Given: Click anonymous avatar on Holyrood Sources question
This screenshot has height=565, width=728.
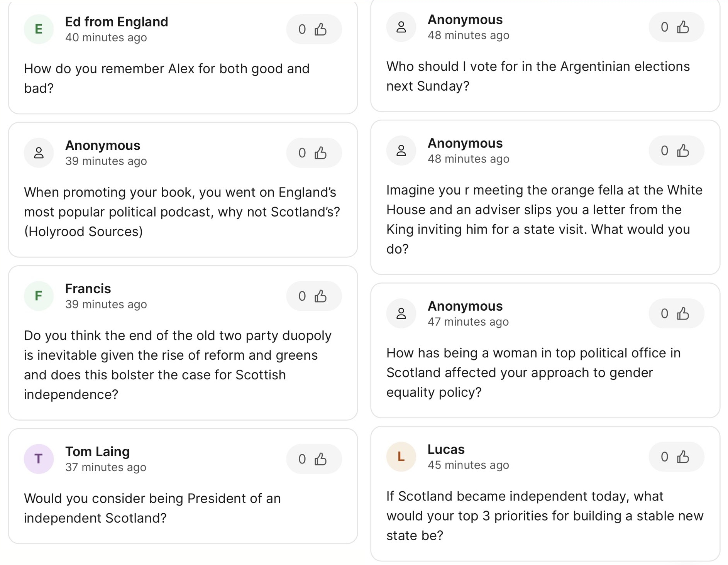Looking at the screenshot, I should pos(39,153).
